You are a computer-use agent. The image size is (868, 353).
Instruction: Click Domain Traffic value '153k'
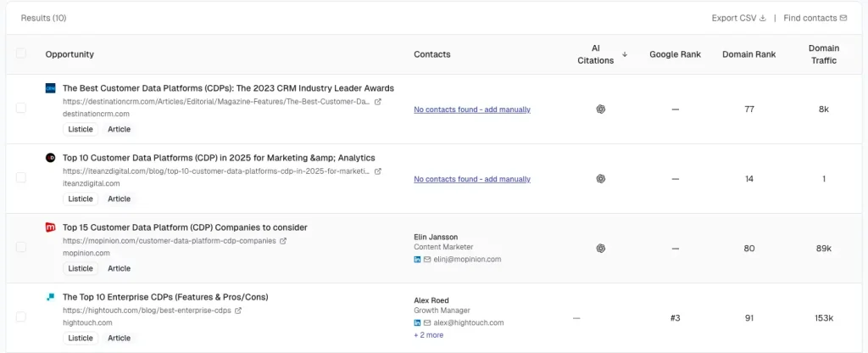(x=824, y=318)
